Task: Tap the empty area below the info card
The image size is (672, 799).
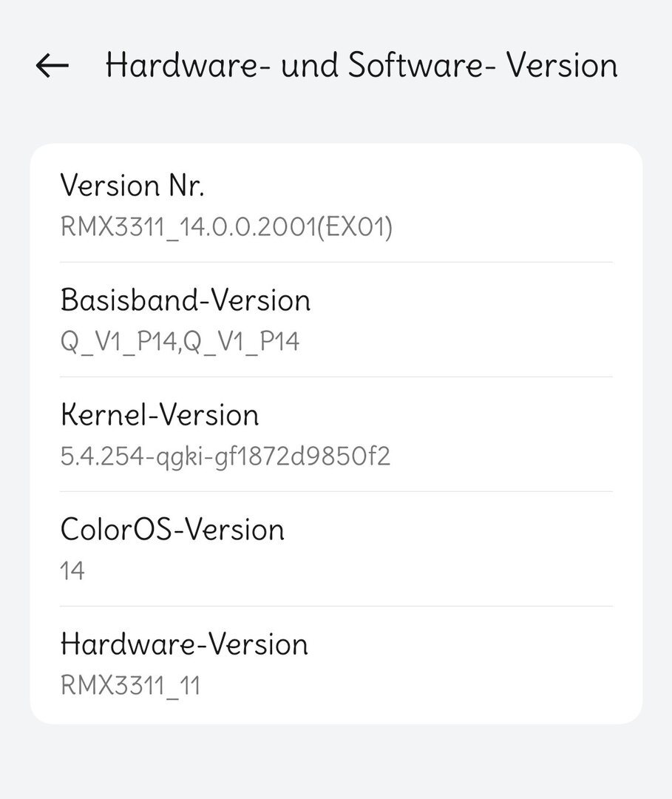Action: point(336,762)
